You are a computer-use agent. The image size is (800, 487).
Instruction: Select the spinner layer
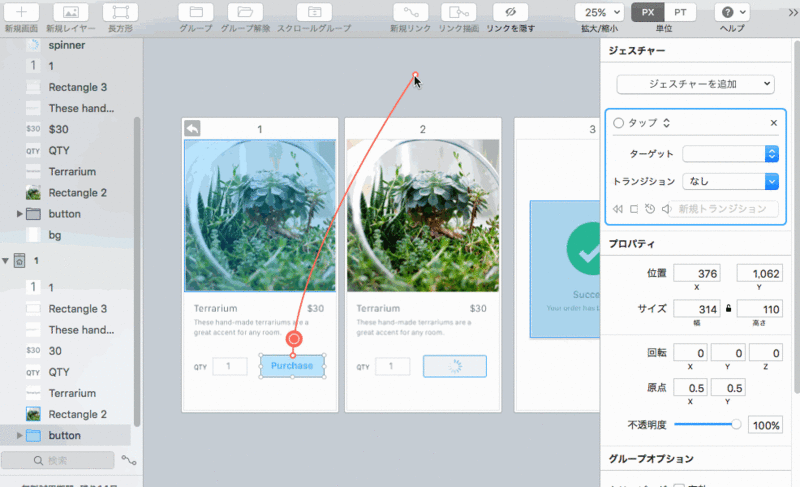pos(65,45)
